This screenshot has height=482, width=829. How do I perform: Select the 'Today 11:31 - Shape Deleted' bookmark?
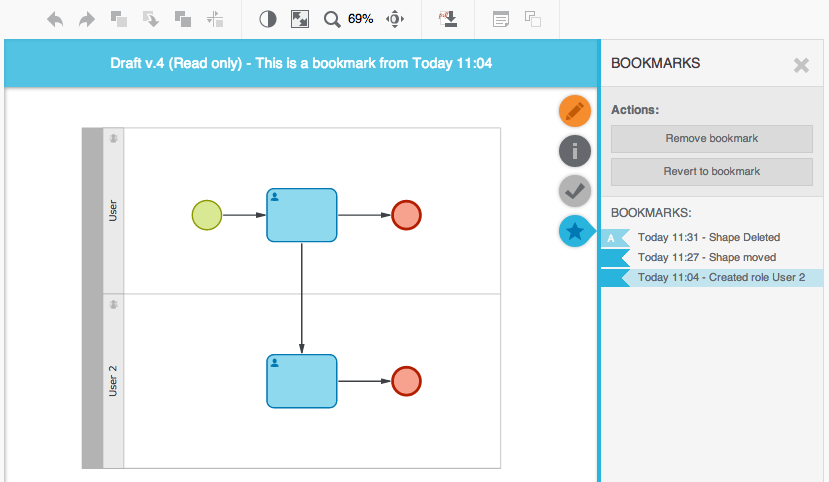tap(708, 238)
